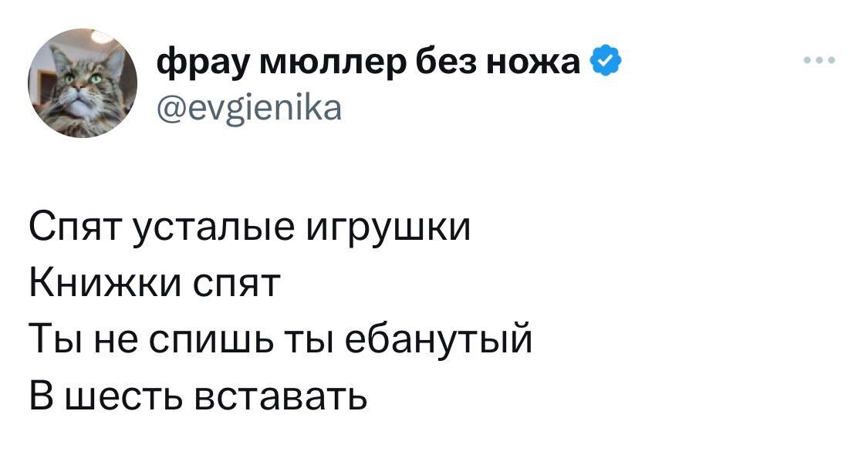Open the display name "фрау мюллер без ножа"
Screen dimensions: 868x465
coord(370,62)
